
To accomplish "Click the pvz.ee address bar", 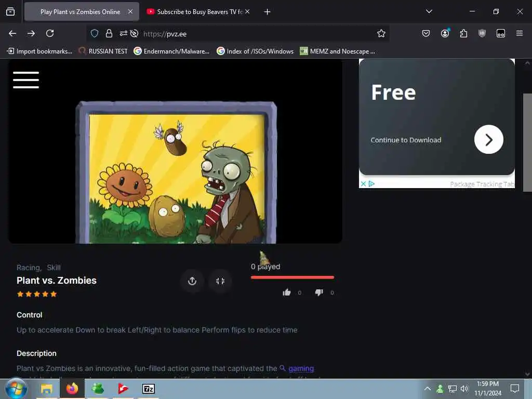I will 237,34.
